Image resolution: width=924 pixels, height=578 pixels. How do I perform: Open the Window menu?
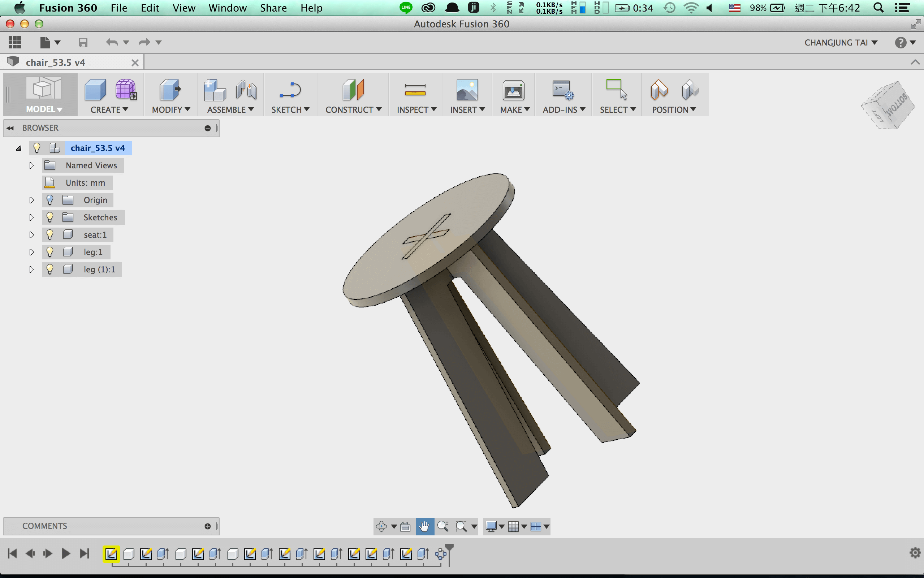click(227, 8)
